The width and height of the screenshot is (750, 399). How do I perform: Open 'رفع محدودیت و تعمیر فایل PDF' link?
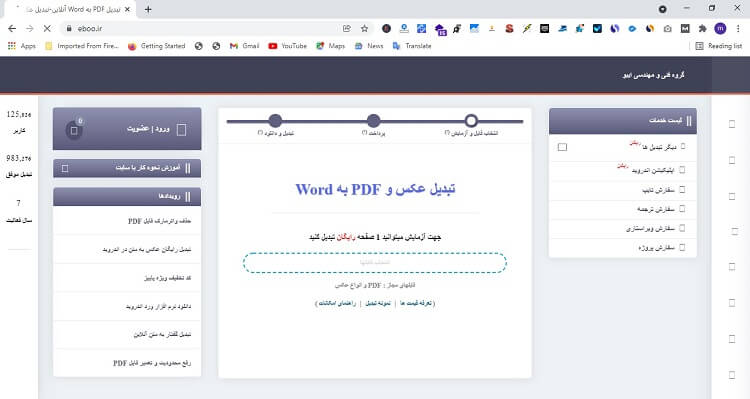152,363
